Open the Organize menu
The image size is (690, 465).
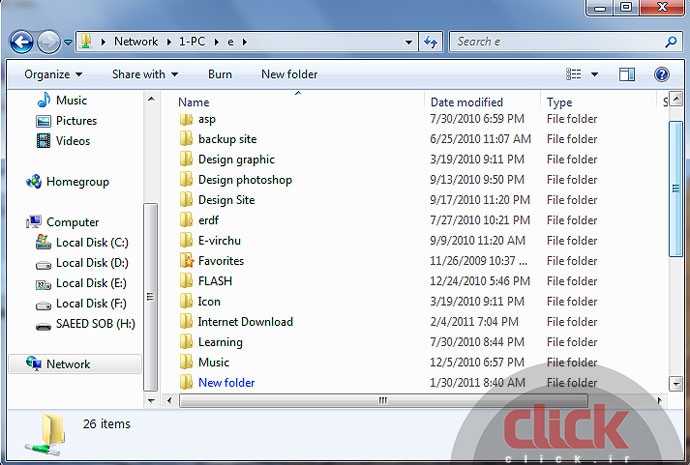tap(53, 74)
